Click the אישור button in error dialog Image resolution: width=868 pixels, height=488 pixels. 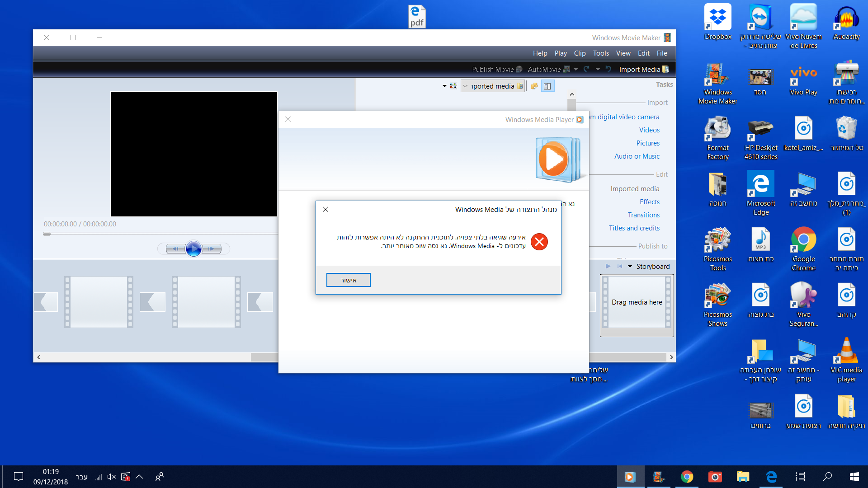point(349,280)
